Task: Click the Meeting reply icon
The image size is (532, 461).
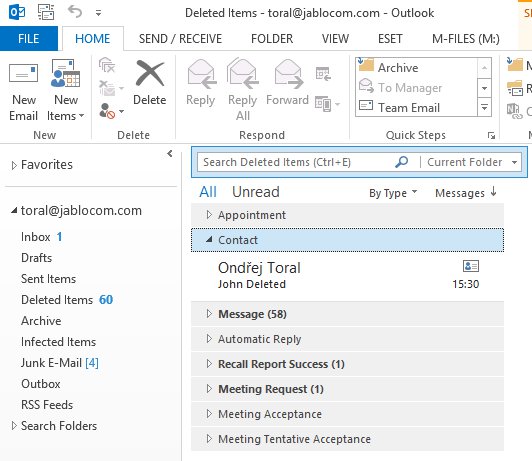Action: coord(323,74)
